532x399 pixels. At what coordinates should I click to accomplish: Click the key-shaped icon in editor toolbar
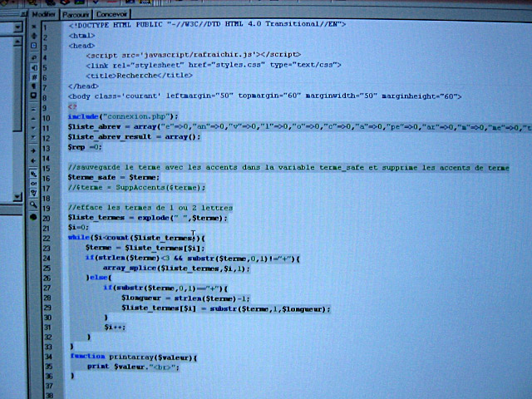coord(33,184)
